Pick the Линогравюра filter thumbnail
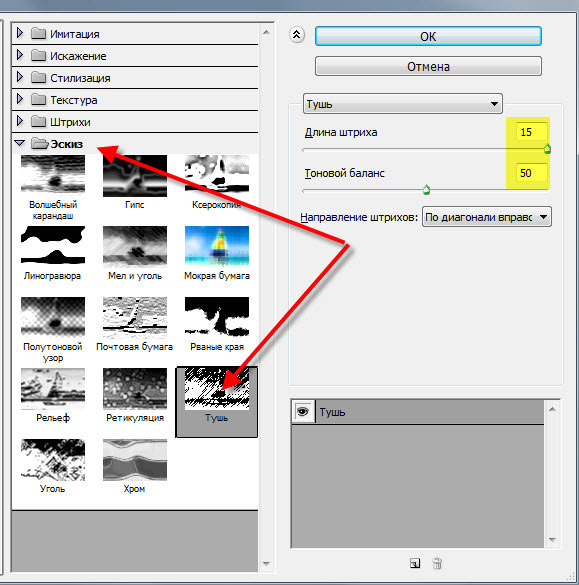Screen dimensions: 579x585 click(53, 247)
